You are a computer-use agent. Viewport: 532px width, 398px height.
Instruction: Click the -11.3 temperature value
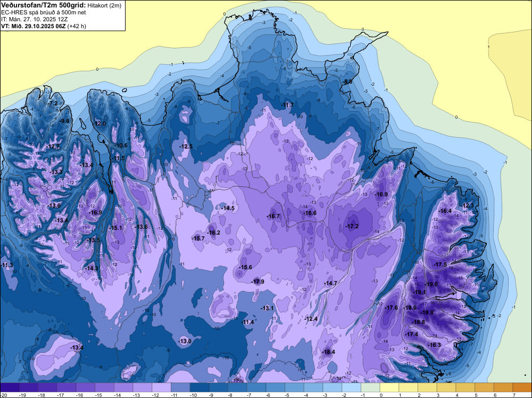(x=7, y=264)
